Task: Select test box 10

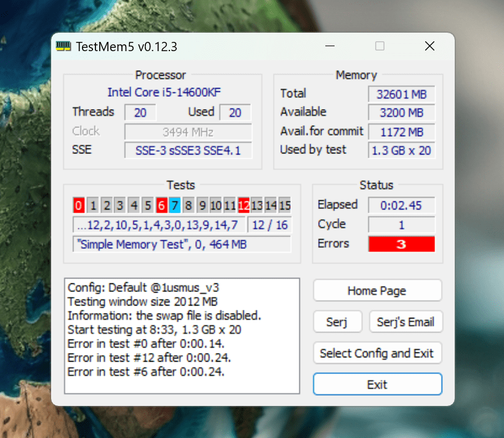Action: coord(216,205)
